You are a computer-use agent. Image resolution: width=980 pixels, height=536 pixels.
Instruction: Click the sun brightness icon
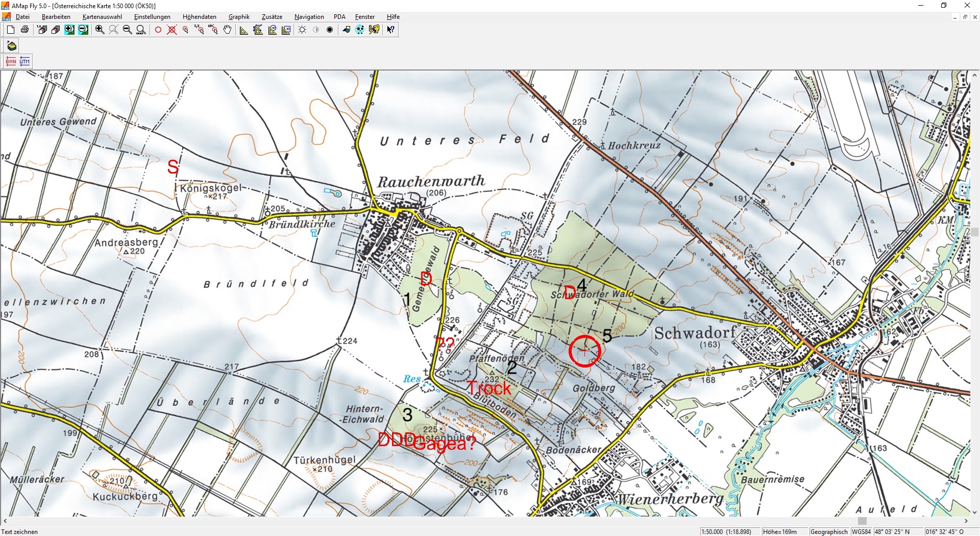click(302, 30)
